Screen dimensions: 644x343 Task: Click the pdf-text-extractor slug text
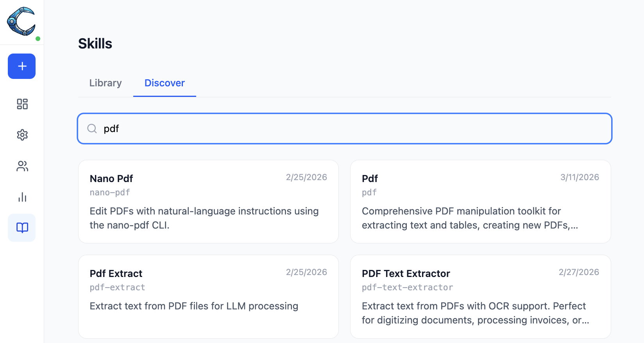point(407,288)
